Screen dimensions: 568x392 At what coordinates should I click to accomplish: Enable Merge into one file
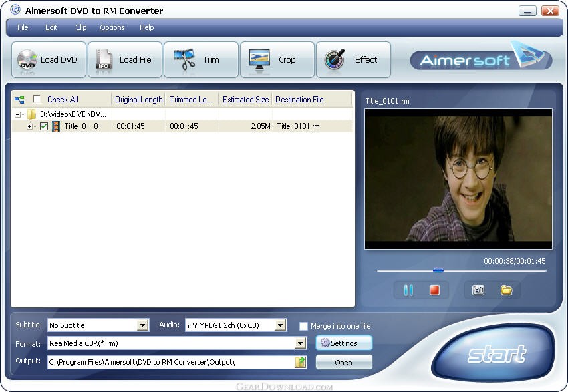click(303, 326)
